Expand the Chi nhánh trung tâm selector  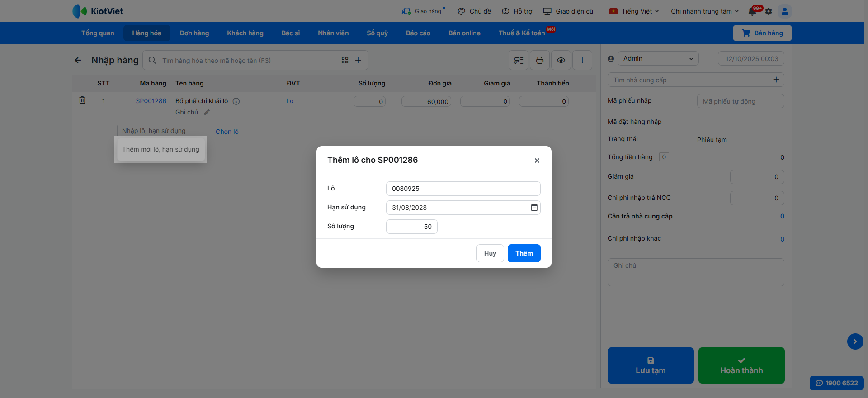point(705,11)
